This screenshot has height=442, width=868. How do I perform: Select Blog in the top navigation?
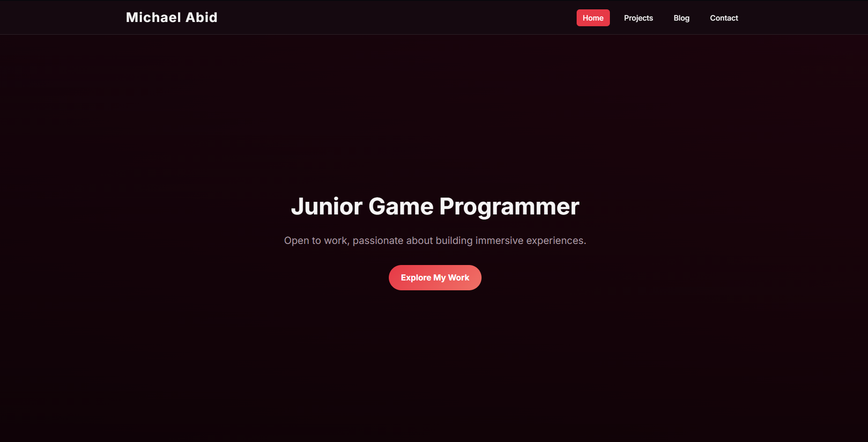coord(681,18)
